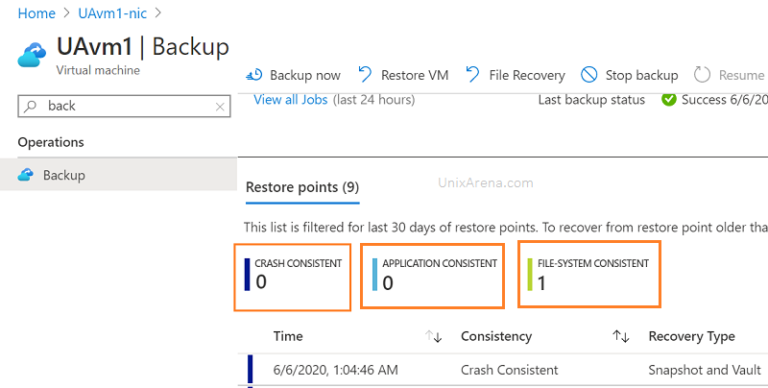Image resolution: width=768 pixels, height=388 pixels.
Task: Click the Crash Consistent count tile
Action: (292, 277)
